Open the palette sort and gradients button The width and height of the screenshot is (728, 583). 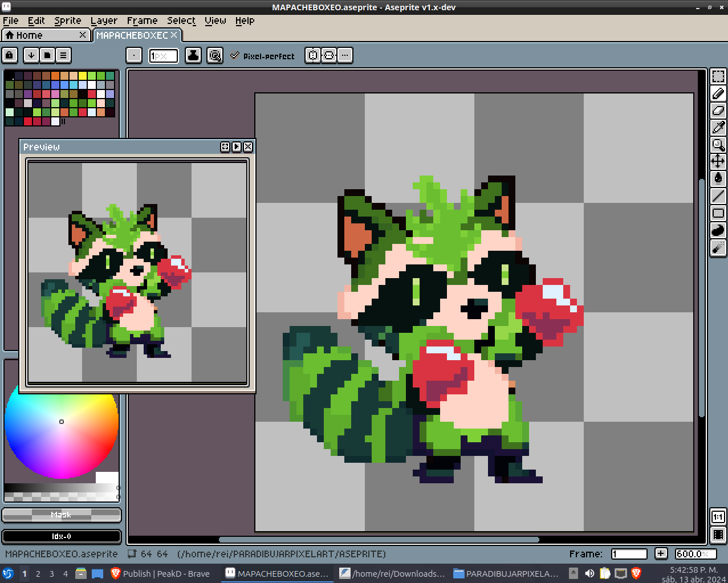point(31,55)
